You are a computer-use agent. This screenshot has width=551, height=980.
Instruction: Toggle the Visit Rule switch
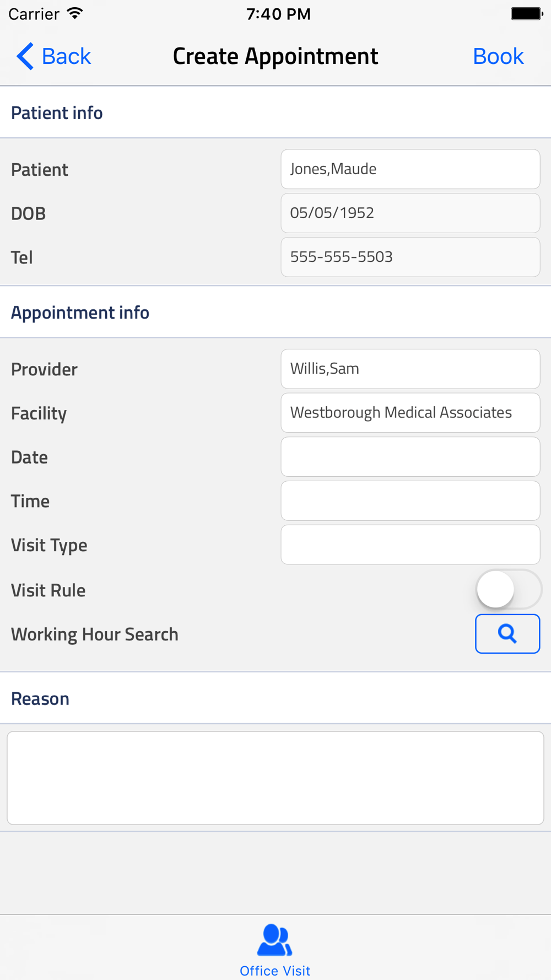[x=508, y=589]
